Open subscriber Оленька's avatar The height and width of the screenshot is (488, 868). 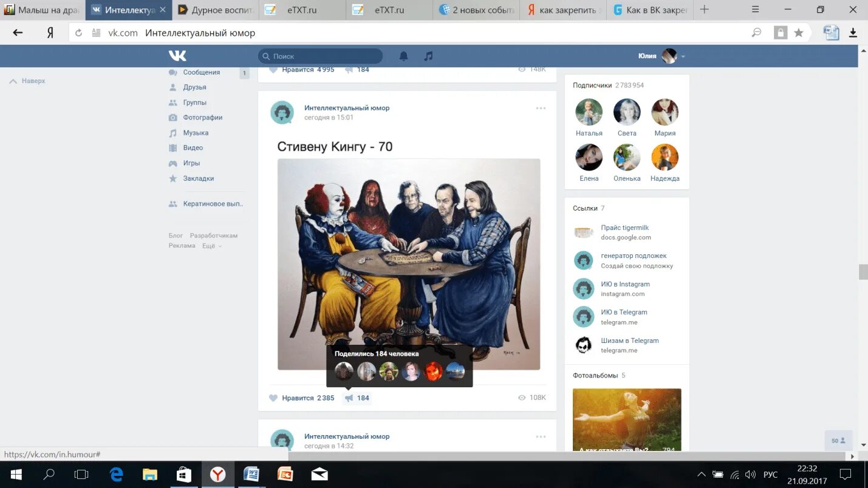[627, 158]
